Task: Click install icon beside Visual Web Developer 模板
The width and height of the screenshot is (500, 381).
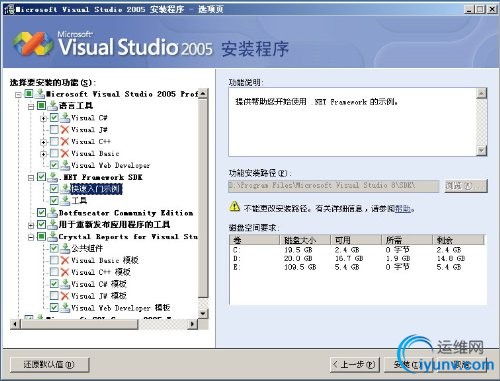Action: click(65, 307)
